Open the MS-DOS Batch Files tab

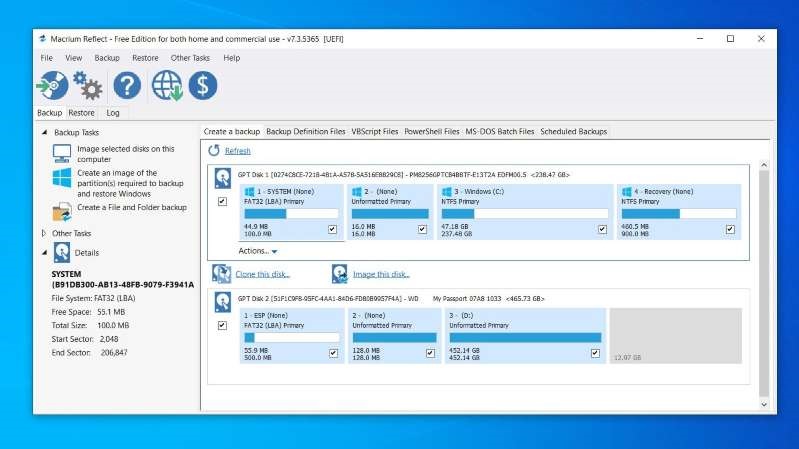[499, 131]
